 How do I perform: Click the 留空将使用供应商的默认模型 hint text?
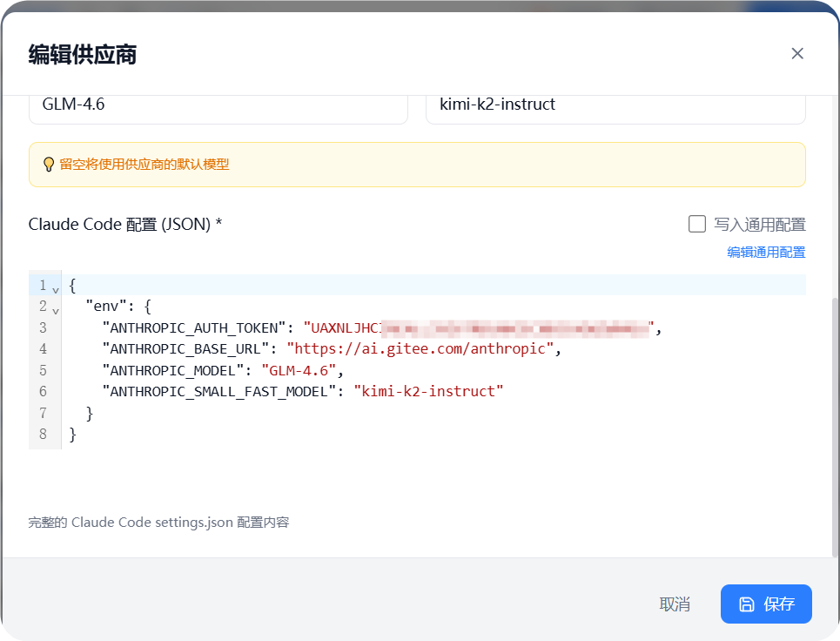click(144, 165)
